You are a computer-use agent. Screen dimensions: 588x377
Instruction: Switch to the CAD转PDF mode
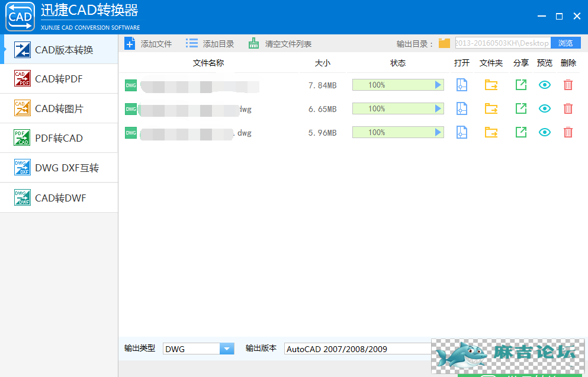[x=59, y=79]
